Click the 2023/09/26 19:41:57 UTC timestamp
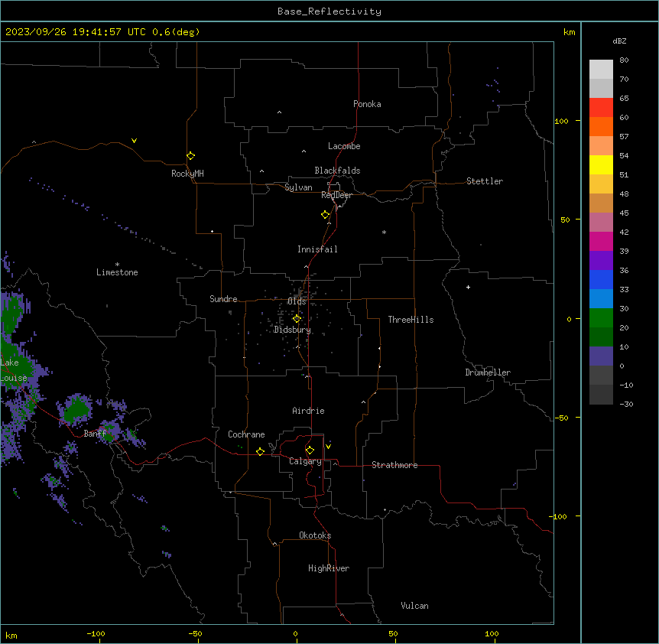659x644 pixels. tap(76, 32)
